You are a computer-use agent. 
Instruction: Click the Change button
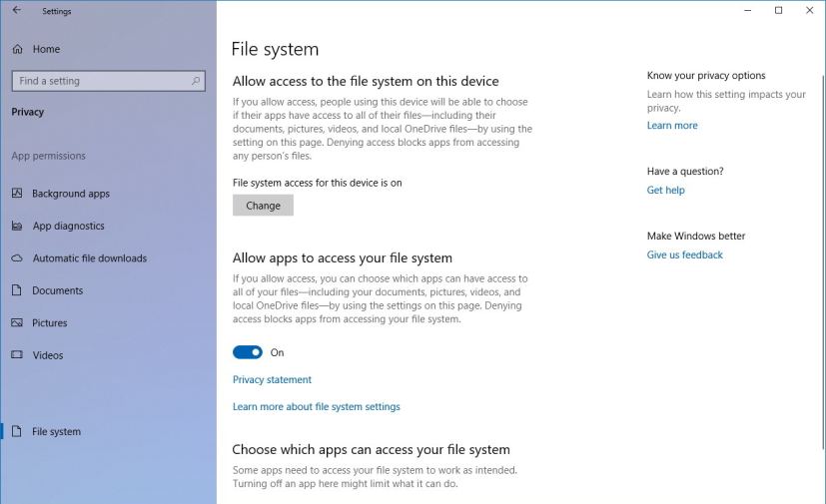(263, 206)
